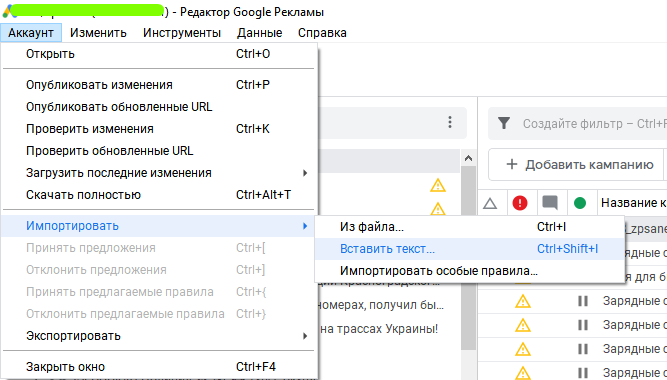This screenshot has width=667, height=380.
Task: Choose Проверить изменения entry
Action: [159, 129]
